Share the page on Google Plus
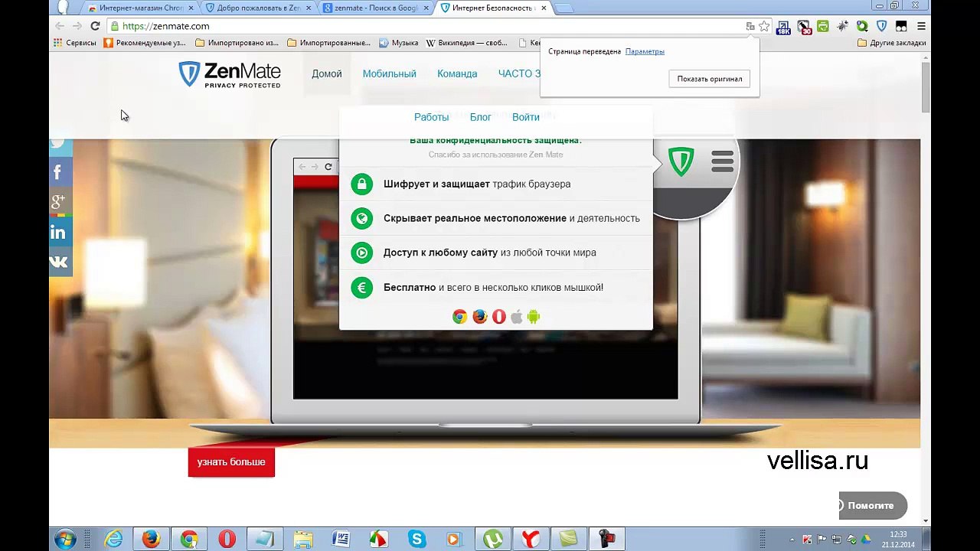 pyautogui.click(x=59, y=202)
